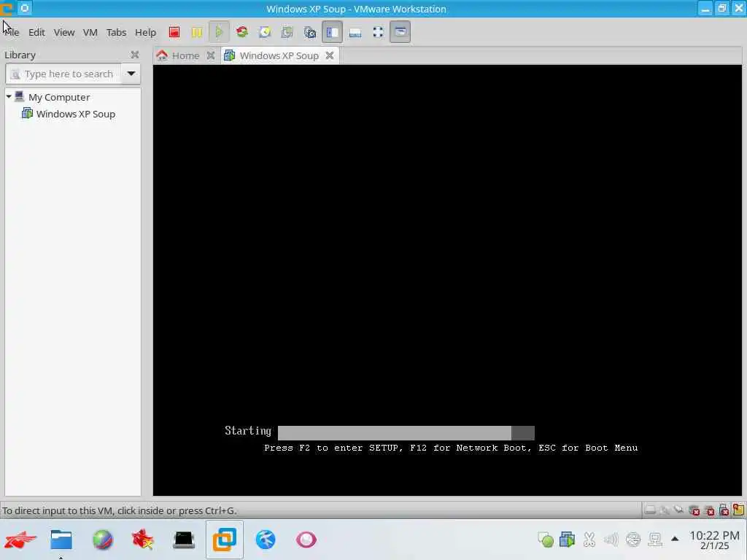The image size is (747, 560).
Task: Open the terminal taskbar icon
Action: point(184,540)
